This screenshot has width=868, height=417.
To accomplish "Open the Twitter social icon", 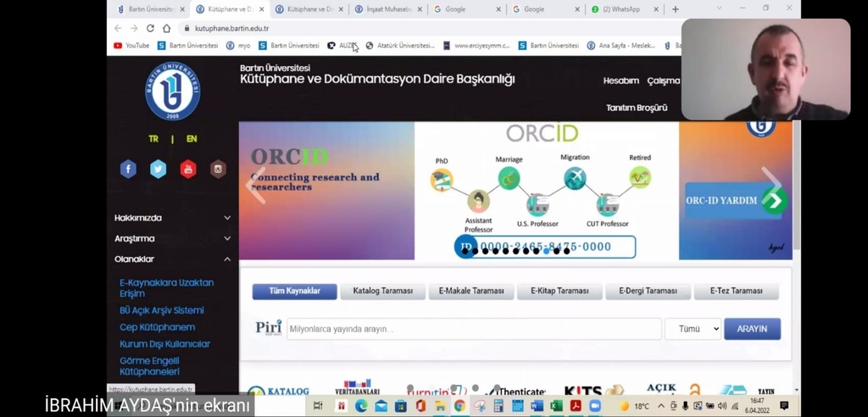I will 159,169.
